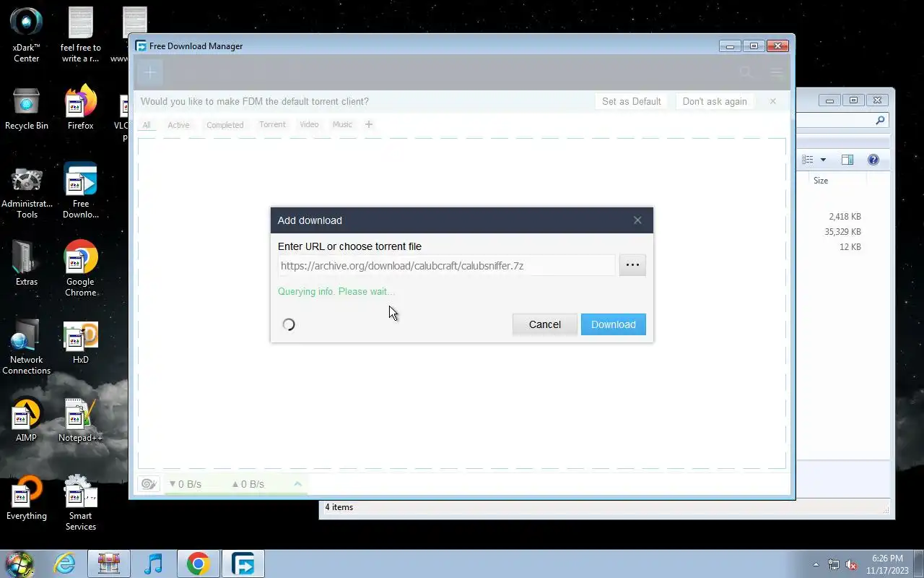Viewport: 924px width, 578px height.
Task: Click the Download button in dialog
Action: [613, 324]
